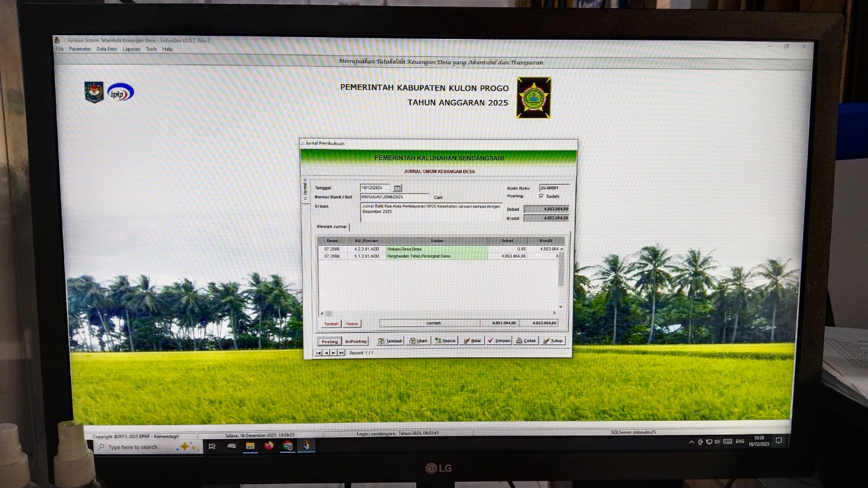Toggle the Posting Sudah checkbox
This screenshot has height=488, width=868.
[x=541, y=196]
